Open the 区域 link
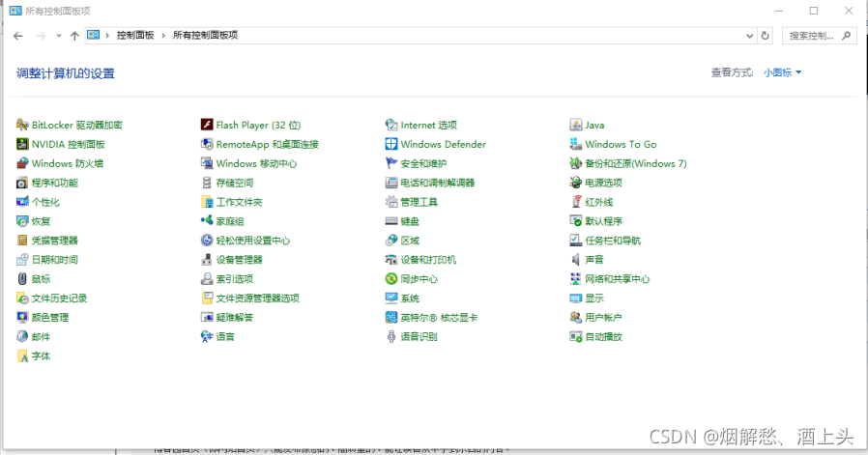The height and width of the screenshot is (455, 868). 410,241
